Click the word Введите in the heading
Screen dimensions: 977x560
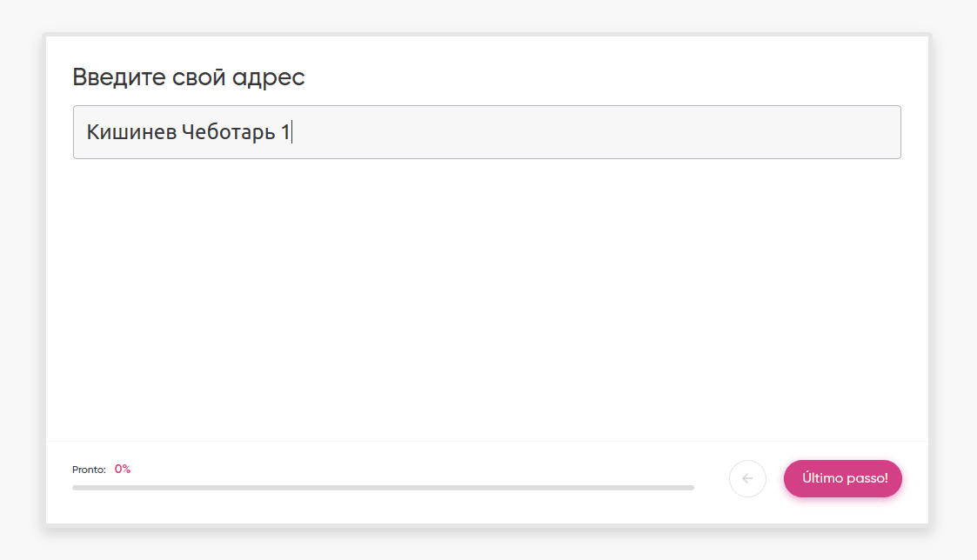113,77
